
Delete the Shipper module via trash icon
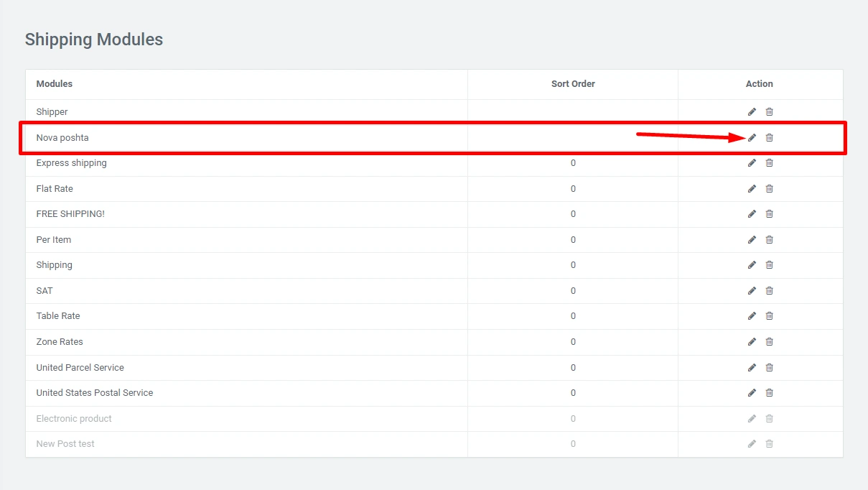coord(769,112)
